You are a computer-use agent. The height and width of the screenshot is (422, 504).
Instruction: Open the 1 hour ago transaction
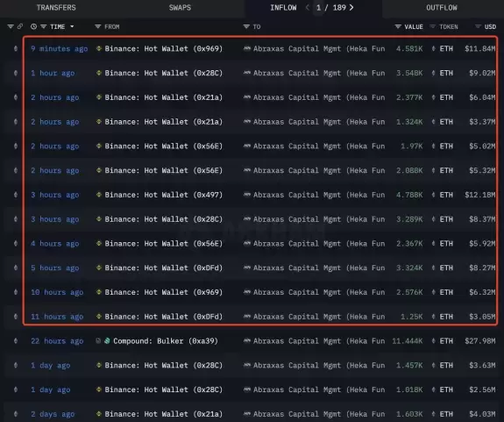[53, 73]
